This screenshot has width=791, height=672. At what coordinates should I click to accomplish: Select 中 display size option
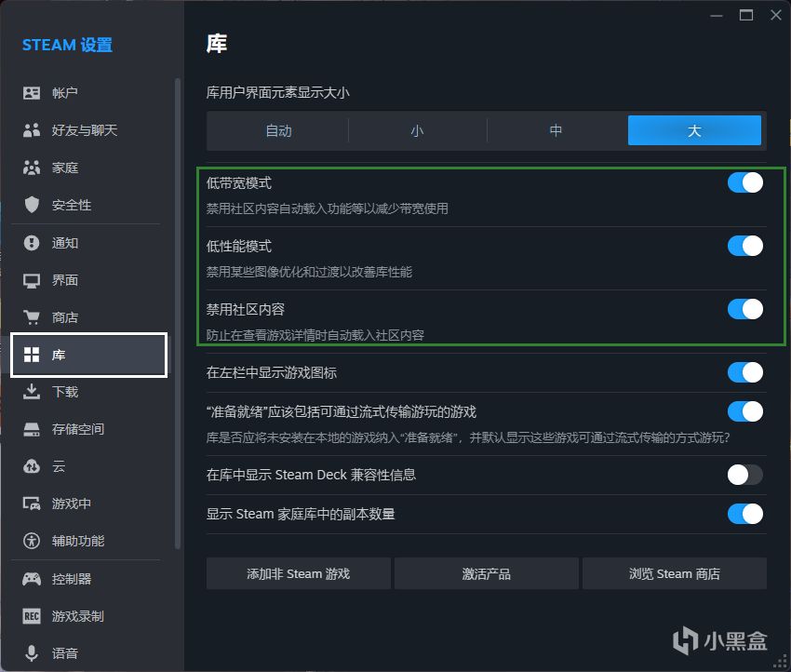556,130
